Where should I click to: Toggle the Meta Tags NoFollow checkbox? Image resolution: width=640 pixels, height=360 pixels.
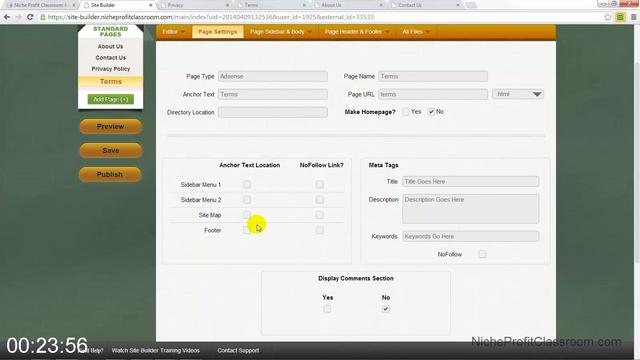click(482, 254)
